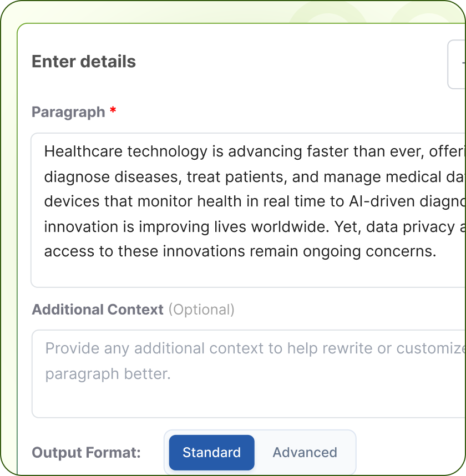The image size is (466, 476).
Task: Click the Enter details heading
Action: click(x=83, y=62)
